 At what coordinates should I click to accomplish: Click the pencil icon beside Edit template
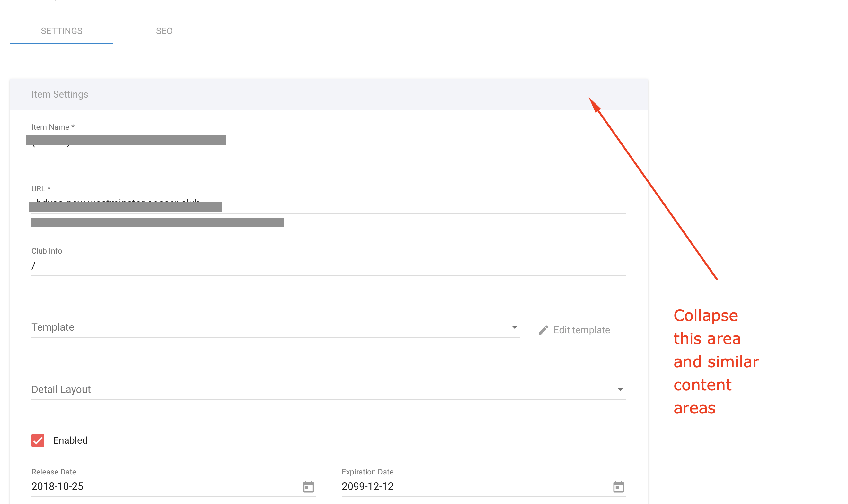tap(543, 330)
